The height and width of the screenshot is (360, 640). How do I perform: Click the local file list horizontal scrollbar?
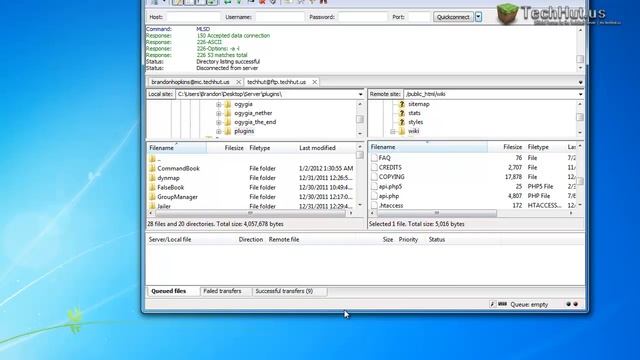coord(251,213)
